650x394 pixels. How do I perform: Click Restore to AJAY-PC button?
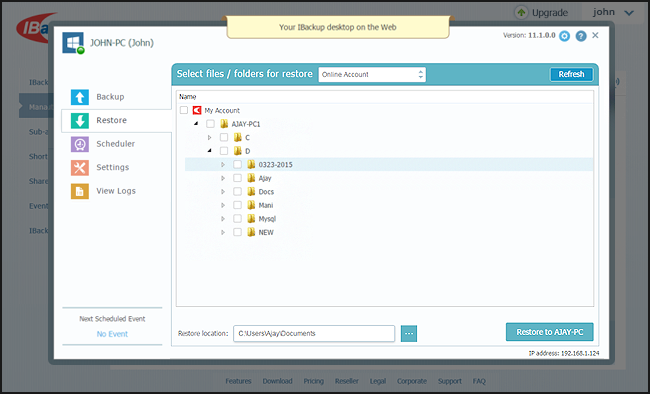coord(550,332)
